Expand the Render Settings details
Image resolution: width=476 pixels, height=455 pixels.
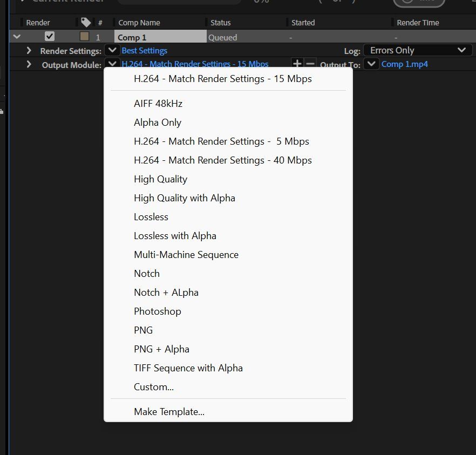tap(29, 51)
